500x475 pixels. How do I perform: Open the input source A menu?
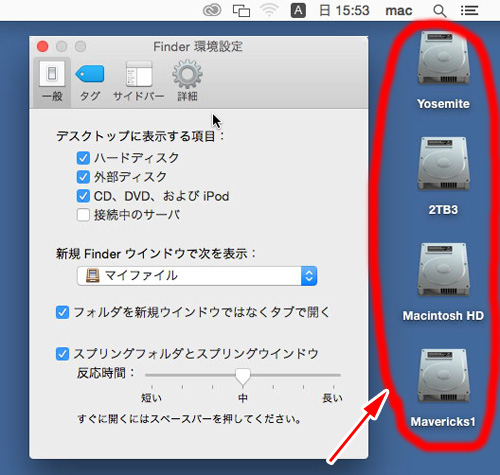(298, 11)
